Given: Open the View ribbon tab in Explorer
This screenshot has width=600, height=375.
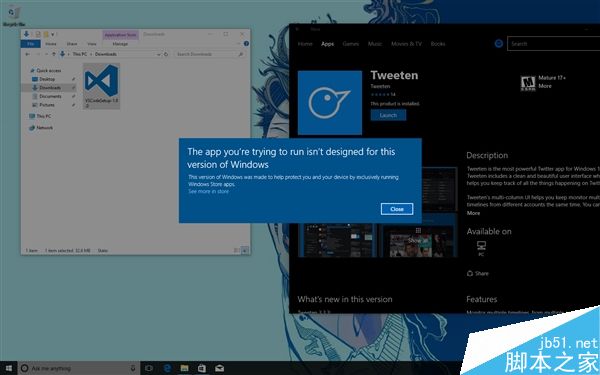Looking at the screenshot, I should click(92, 44).
